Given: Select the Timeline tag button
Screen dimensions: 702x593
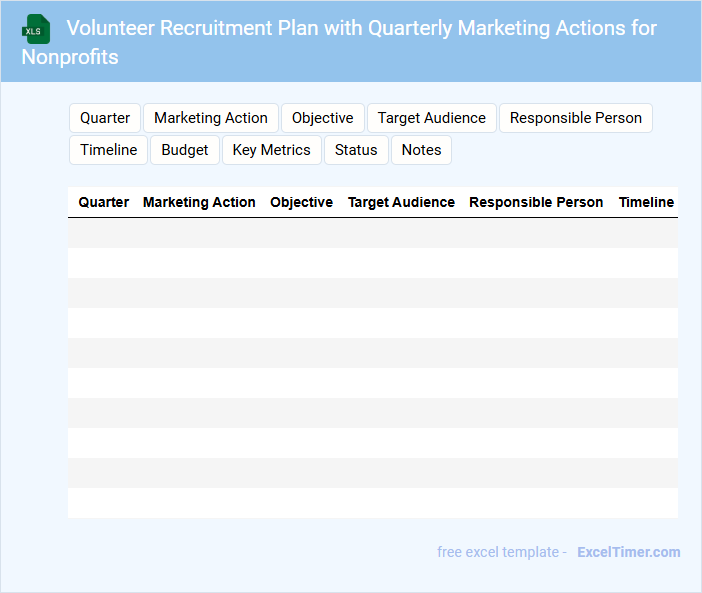Looking at the screenshot, I should pyautogui.click(x=109, y=150).
